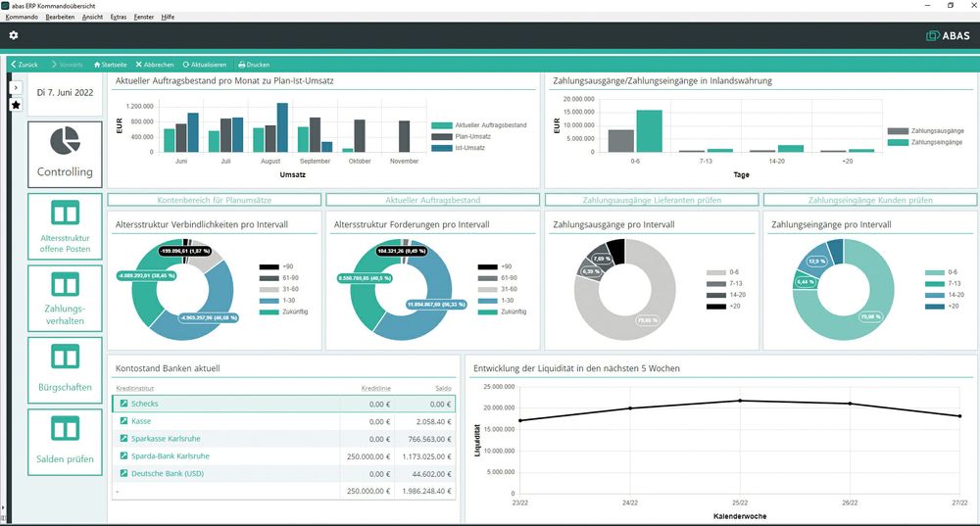The width and height of the screenshot is (980, 526).
Task: Click Sparda-Bank Saldo 1.173.025,00 €
Action: 427,456
